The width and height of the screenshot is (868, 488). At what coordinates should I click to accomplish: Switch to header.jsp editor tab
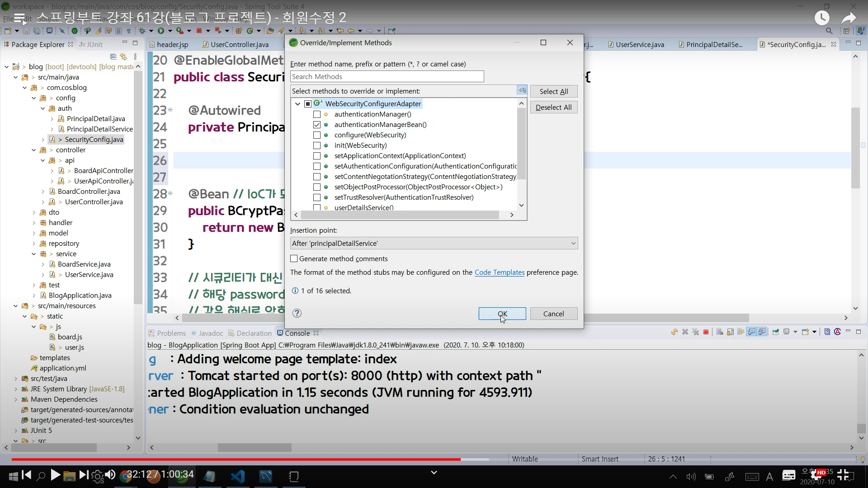pyautogui.click(x=169, y=44)
